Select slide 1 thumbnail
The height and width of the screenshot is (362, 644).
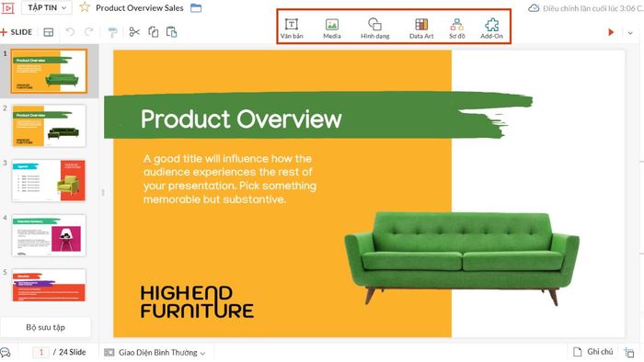coord(49,71)
